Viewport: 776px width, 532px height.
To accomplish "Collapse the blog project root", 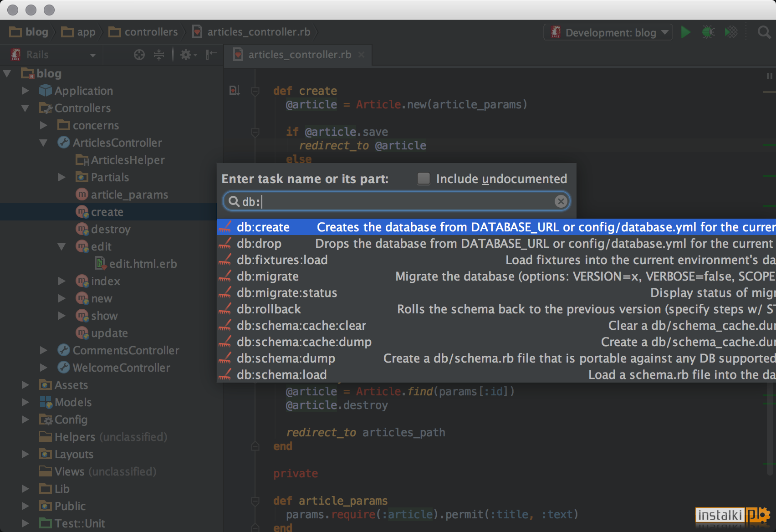I will [x=7, y=73].
